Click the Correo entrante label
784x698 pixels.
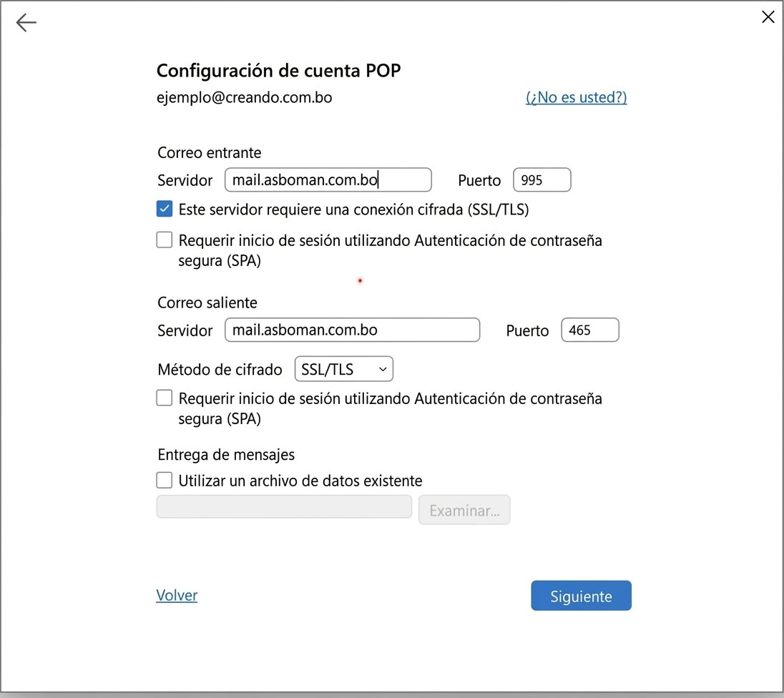point(210,152)
